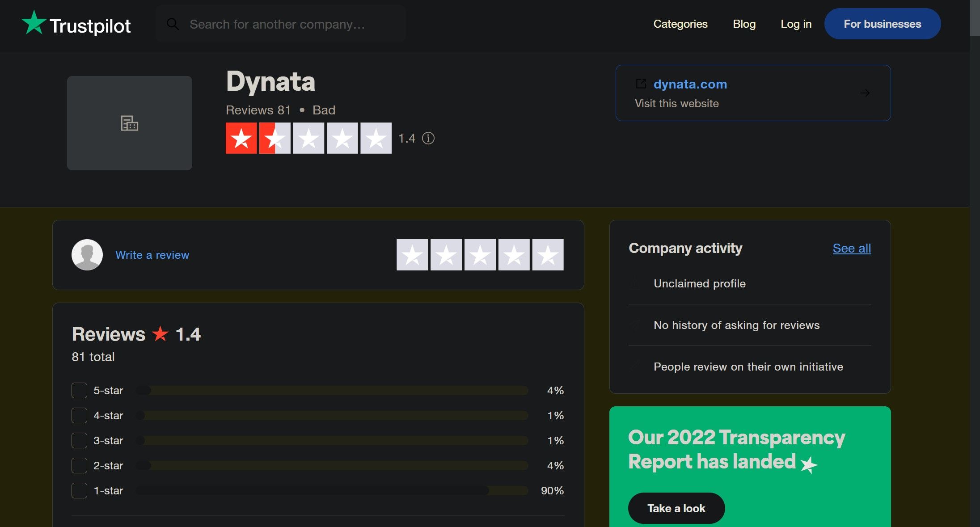The image size is (980, 527).
Task: Click the external link icon beside dynata.com
Action: click(641, 84)
